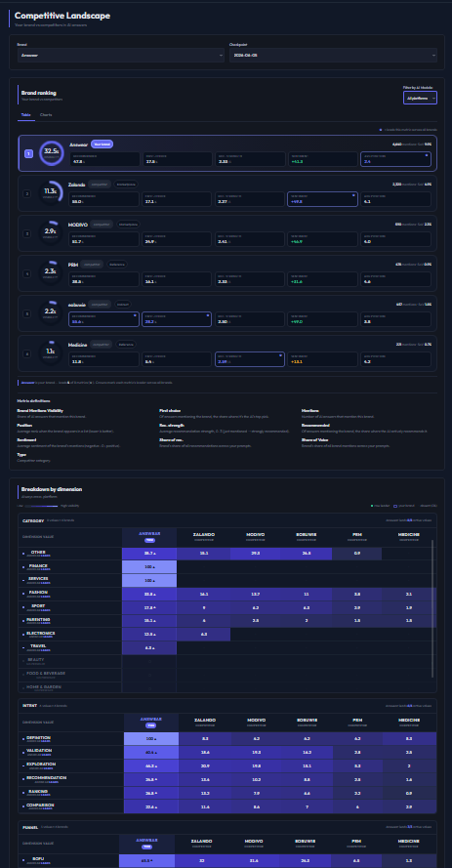Select eobuwie's highlighted Recommended metric box
Viewport: 452px width, 868px height.
(103, 319)
